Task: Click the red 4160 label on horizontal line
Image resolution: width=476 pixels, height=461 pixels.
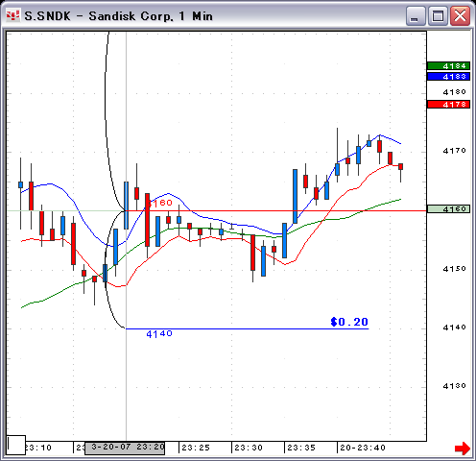Action: 160,203
